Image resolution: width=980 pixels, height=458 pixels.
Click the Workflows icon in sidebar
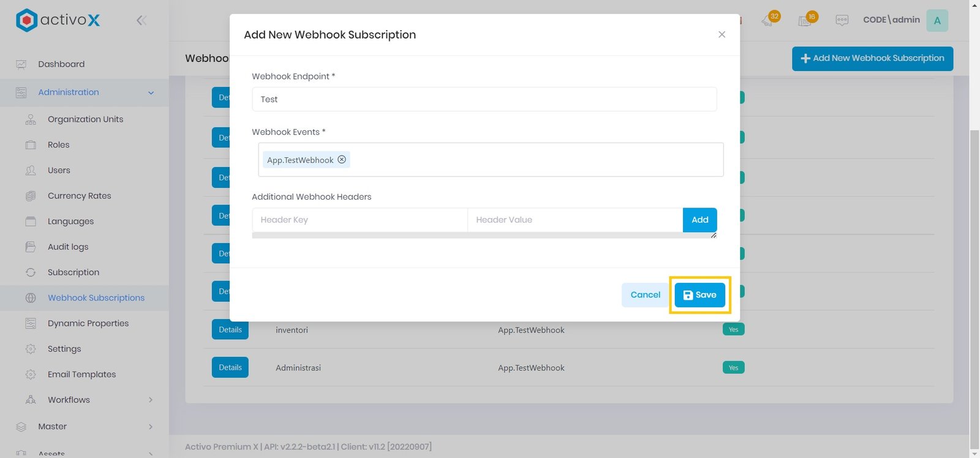31,400
